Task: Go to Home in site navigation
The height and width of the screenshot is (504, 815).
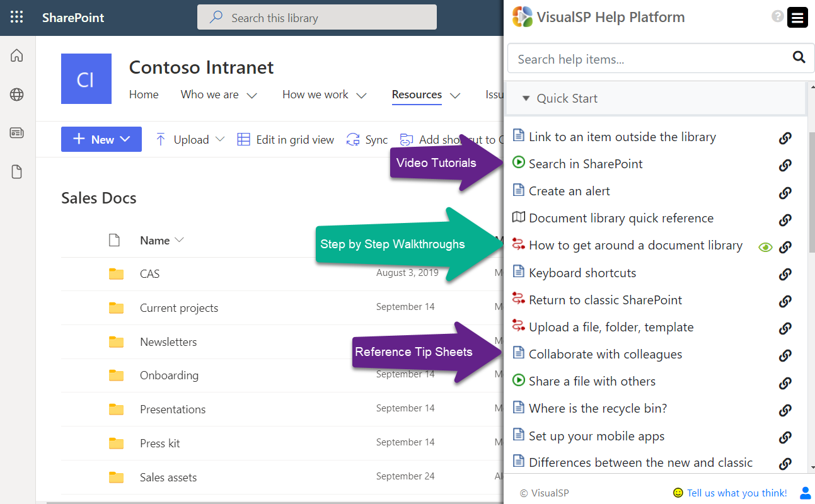Action: (144, 94)
